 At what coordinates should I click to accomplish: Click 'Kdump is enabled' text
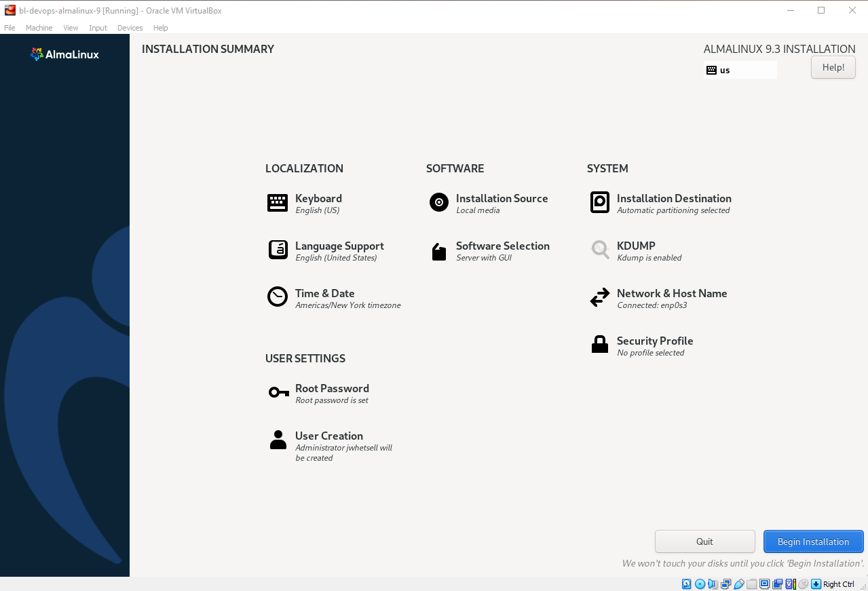(649, 258)
